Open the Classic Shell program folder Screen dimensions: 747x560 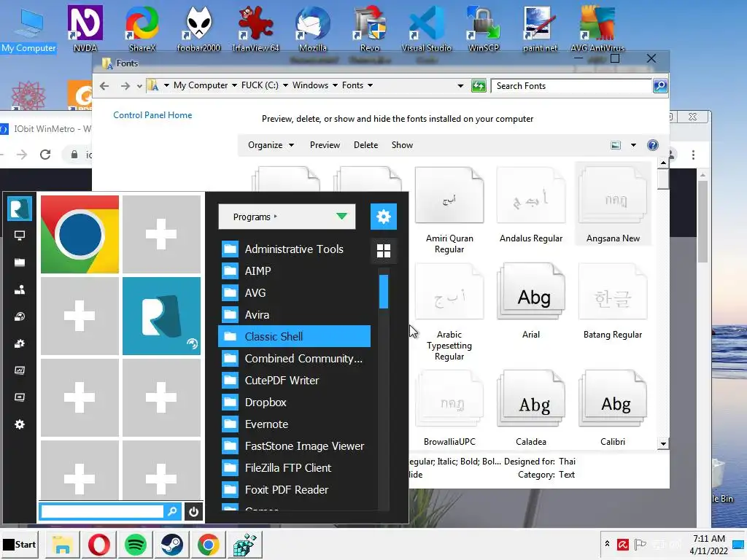[294, 337]
